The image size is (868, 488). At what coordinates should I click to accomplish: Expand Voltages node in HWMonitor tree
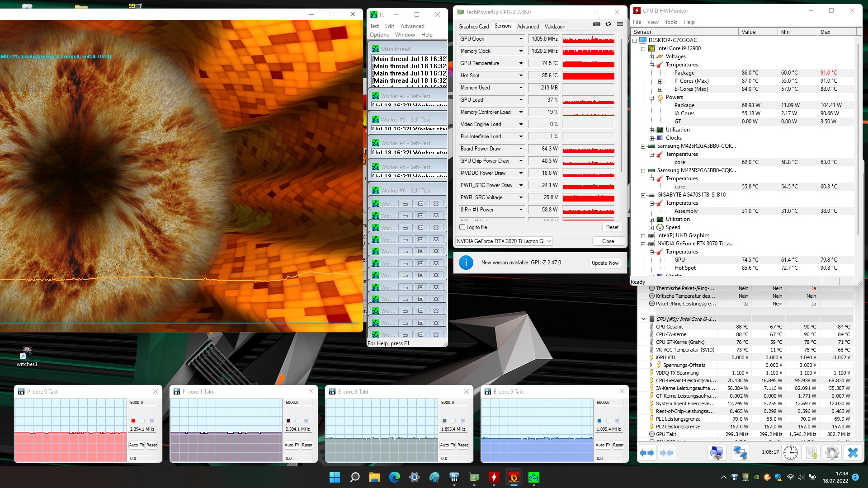[651, 56]
